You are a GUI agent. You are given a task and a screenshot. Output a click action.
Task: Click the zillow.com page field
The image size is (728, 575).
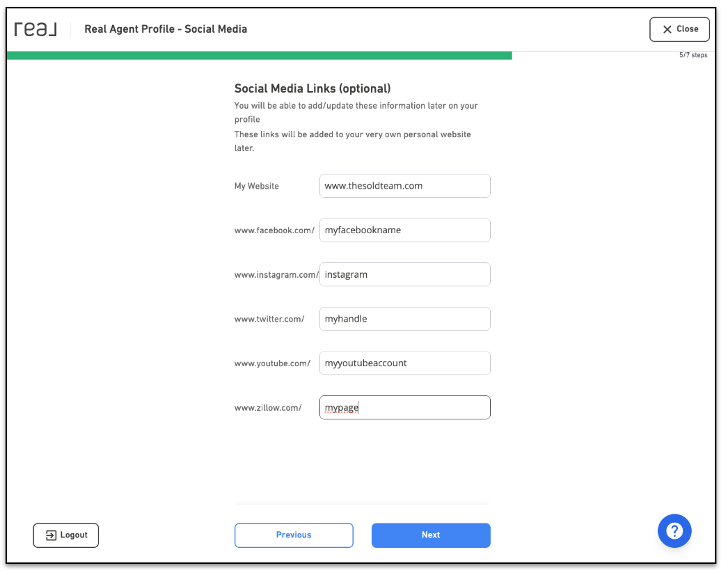tap(405, 408)
